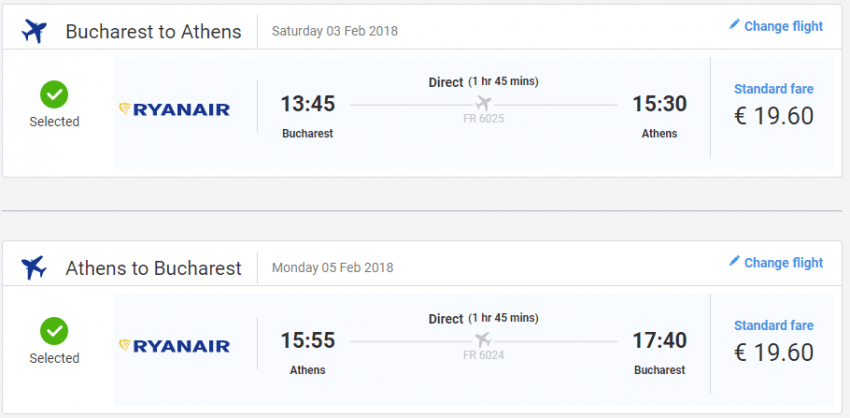This screenshot has width=850, height=418.
Task: Click the small plane icon above FR 6025
Action: point(485,104)
